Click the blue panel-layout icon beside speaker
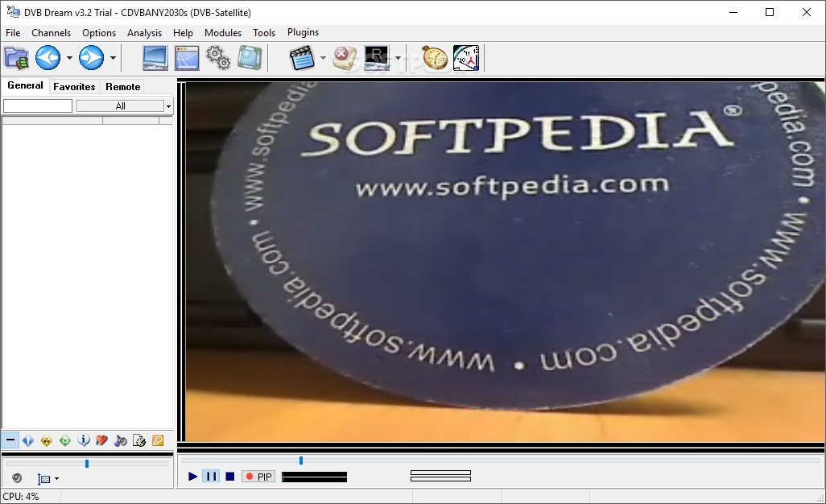 [x=43, y=479]
